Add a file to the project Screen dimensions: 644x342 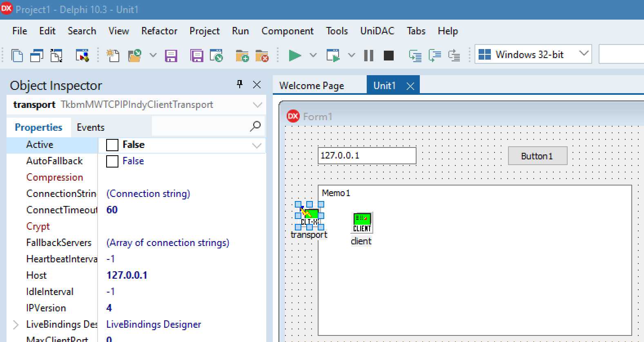tap(242, 55)
